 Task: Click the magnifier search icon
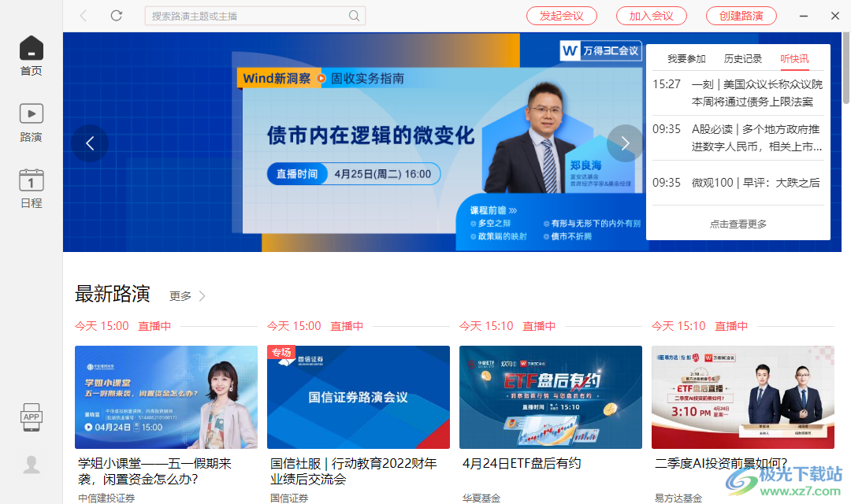(x=354, y=16)
